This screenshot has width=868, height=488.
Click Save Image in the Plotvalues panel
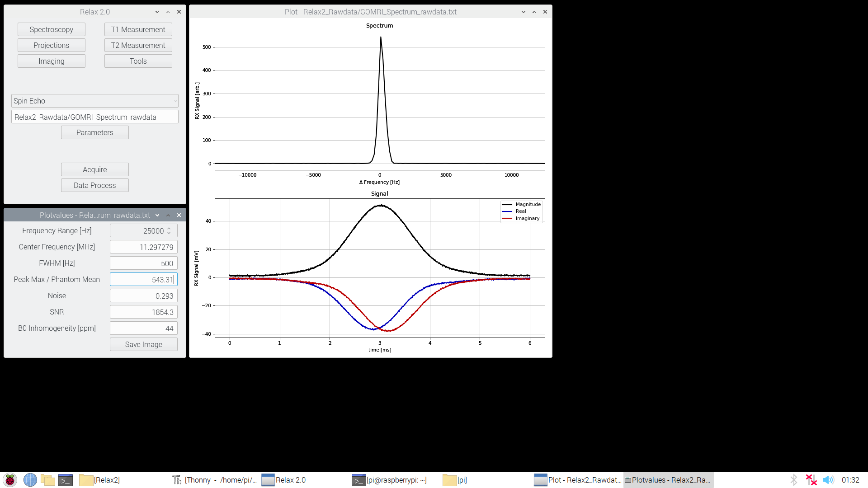(143, 344)
